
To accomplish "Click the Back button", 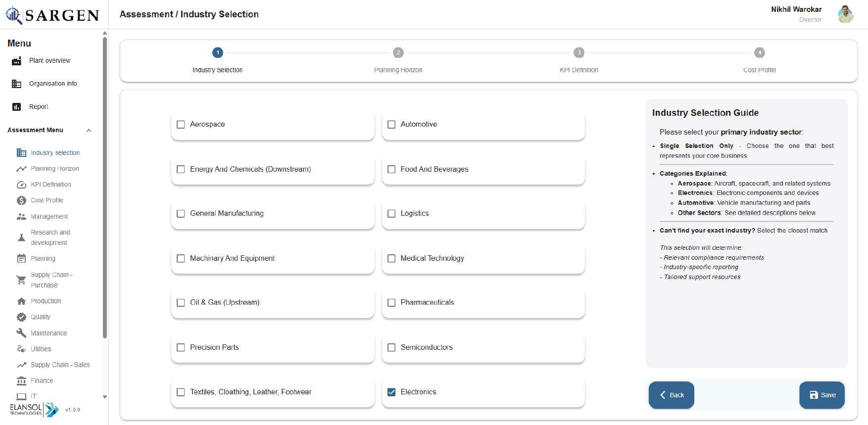I will [671, 395].
